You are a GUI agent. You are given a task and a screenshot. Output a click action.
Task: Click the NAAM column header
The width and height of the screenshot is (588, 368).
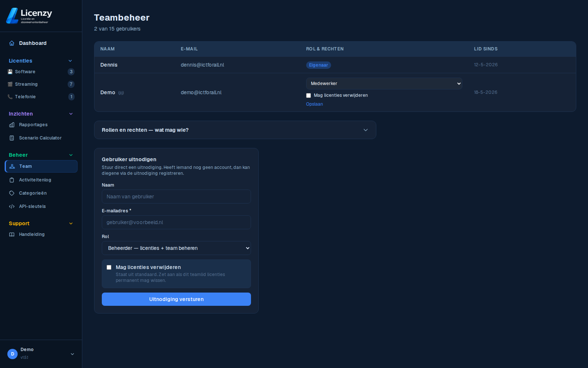108,49
